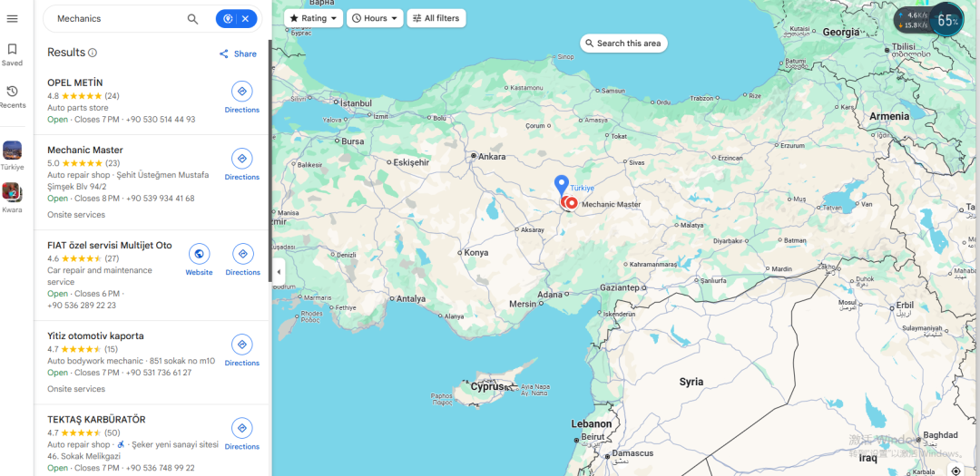
Task: Click Search this area button
Action: click(623, 44)
